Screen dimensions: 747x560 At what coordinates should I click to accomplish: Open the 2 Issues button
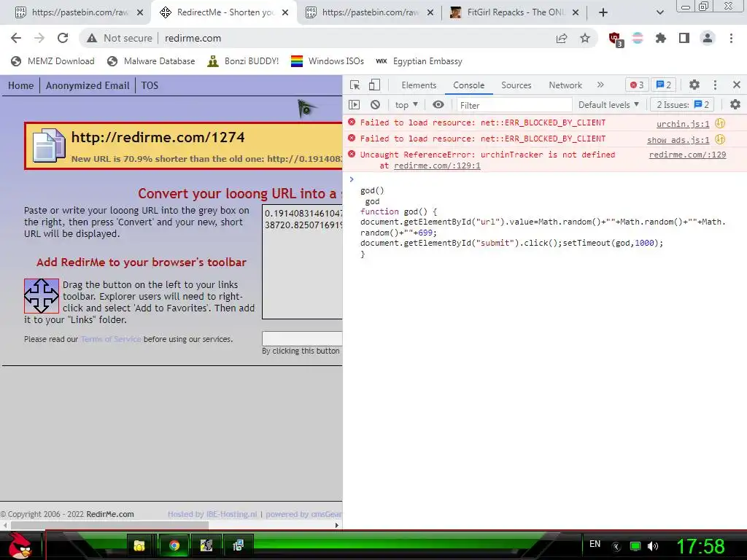[x=682, y=105]
